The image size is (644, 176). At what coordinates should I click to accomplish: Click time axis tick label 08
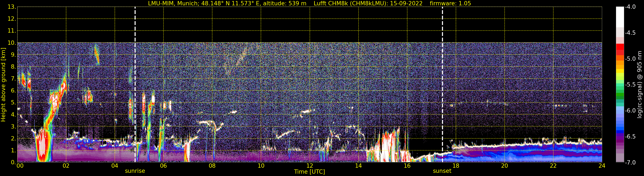coord(212,166)
